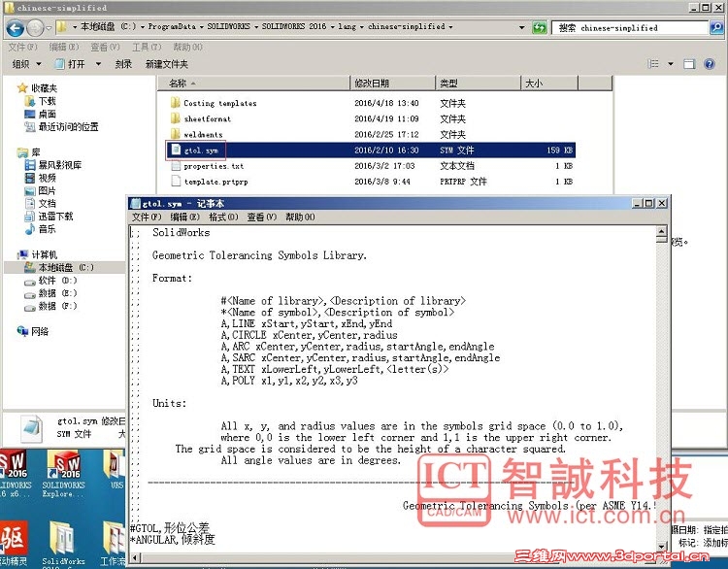
Task: Expand the arrow next to 打开
Action: [98, 64]
